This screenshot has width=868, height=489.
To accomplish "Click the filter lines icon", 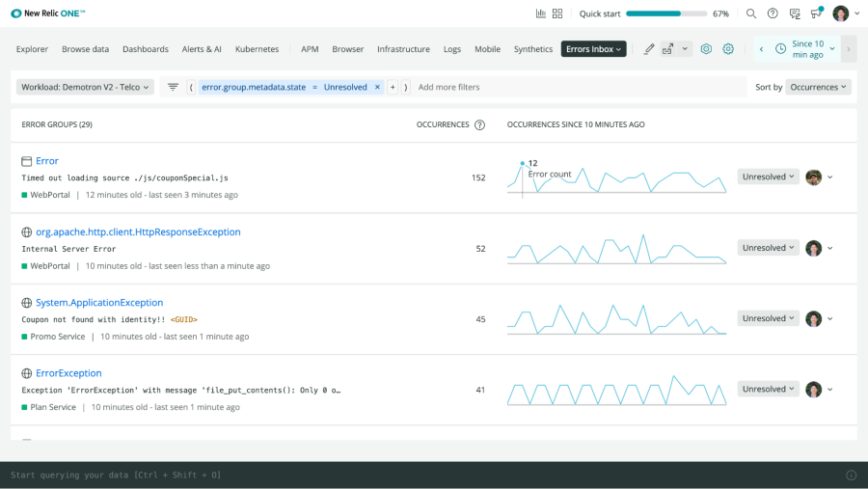I will pyautogui.click(x=174, y=87).
